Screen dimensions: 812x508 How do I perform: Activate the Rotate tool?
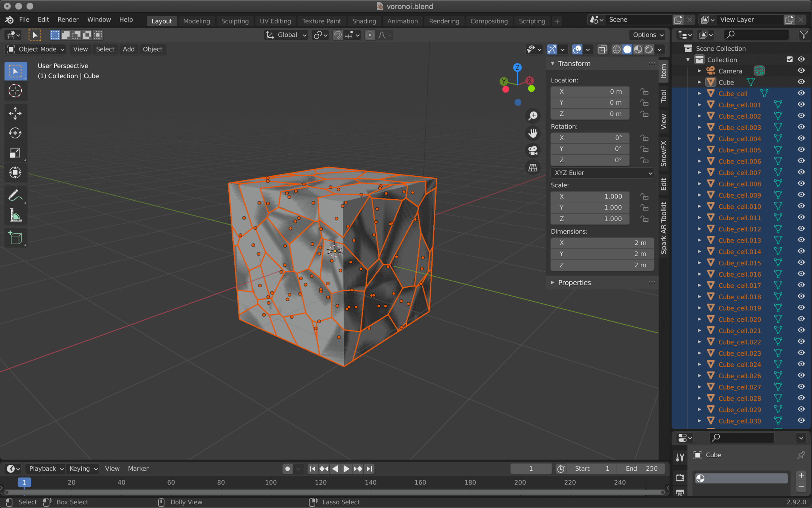click(15, 133)
